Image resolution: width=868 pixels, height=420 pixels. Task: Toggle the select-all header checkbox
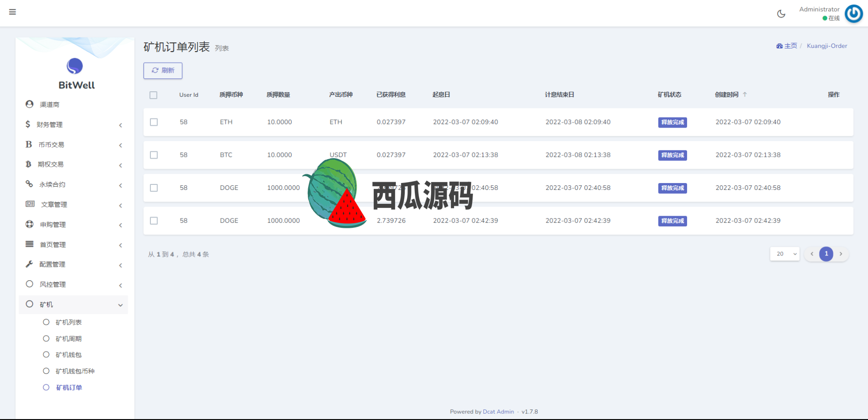point(154,95)
